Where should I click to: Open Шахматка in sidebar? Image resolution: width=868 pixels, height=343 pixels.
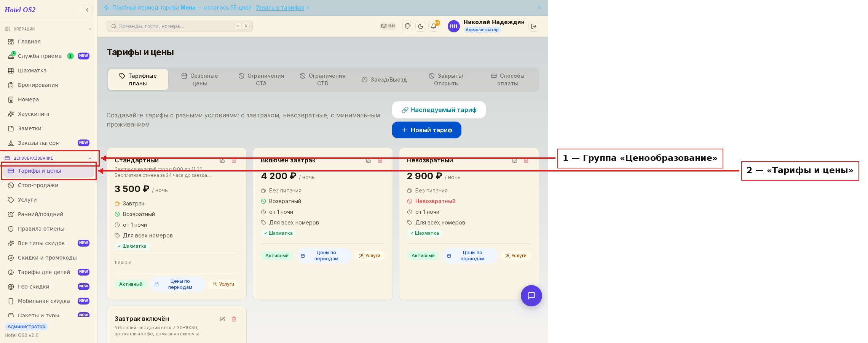48,71
